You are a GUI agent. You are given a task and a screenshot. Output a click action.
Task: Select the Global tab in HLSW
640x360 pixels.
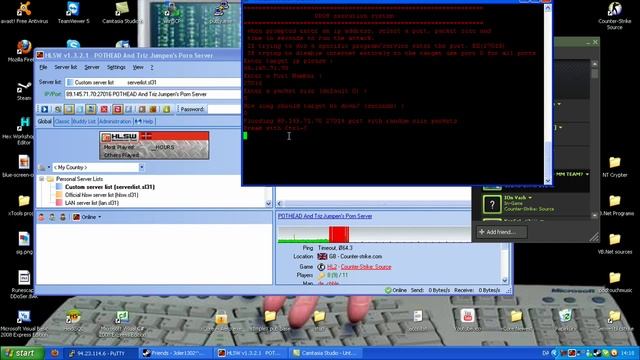pos(44,121)
